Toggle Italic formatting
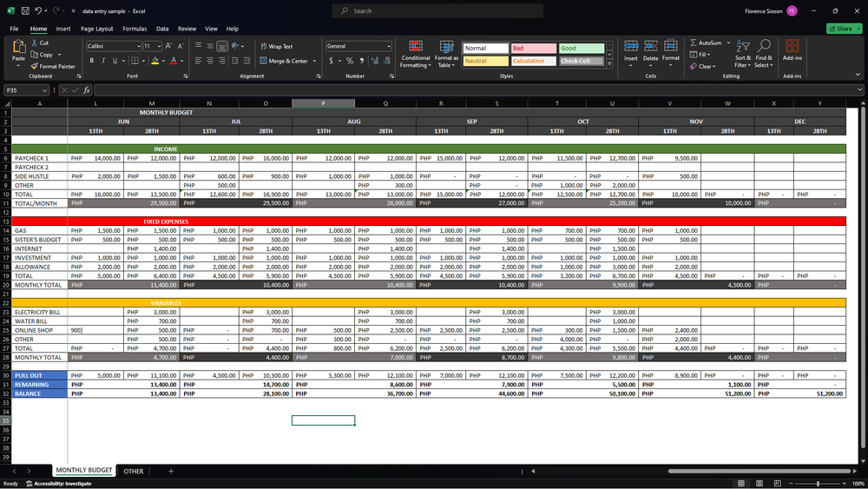This screenshot has height=489, width=868. click(x=103, y=60)
